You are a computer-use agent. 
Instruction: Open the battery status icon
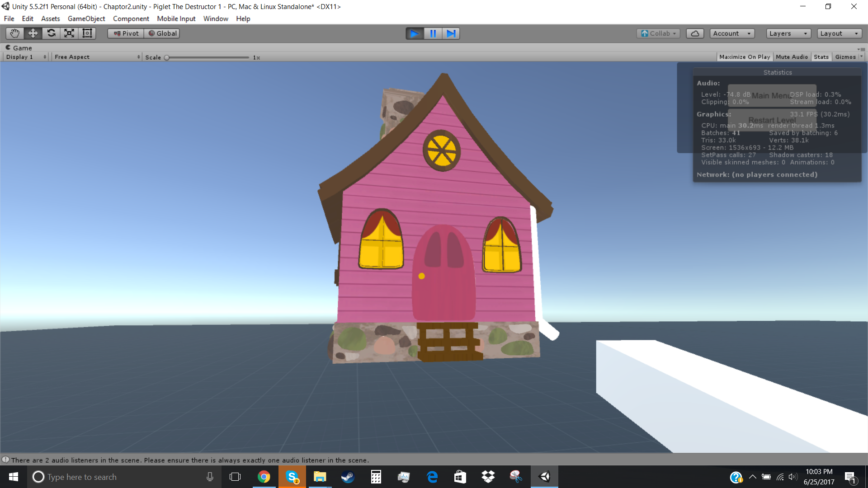tap(766, 477)
